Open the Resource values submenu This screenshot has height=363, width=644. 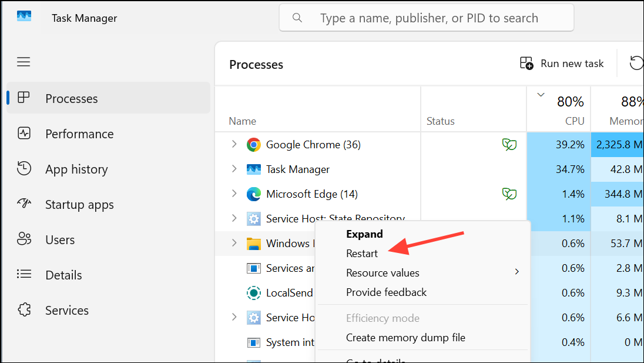383,272
